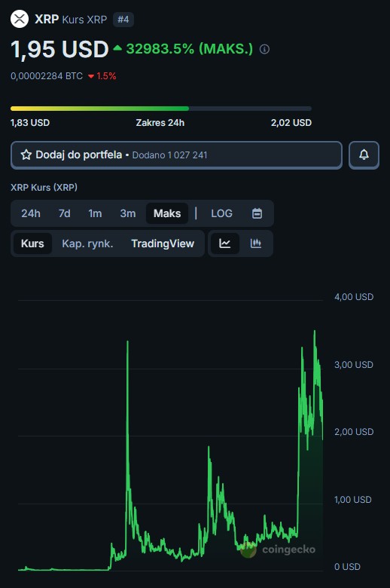Select the Maks time range
The height and width of the screenshot is (588, 390).
[167, 213]
